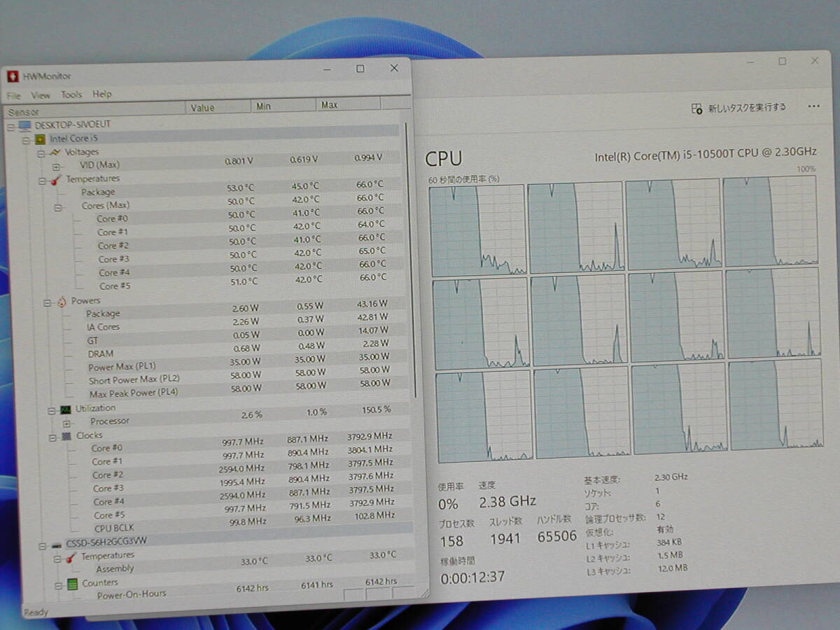840x630 pixels.
Task: Click the Value column header
Action: point(218,107)
